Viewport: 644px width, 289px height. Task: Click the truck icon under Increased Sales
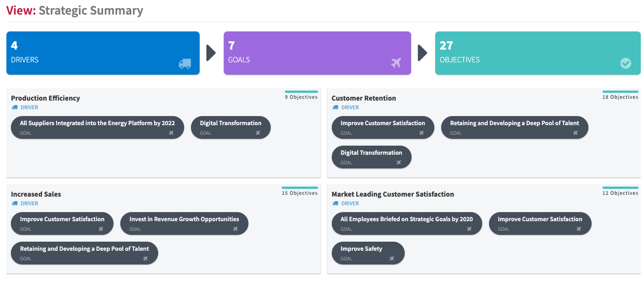15,203
